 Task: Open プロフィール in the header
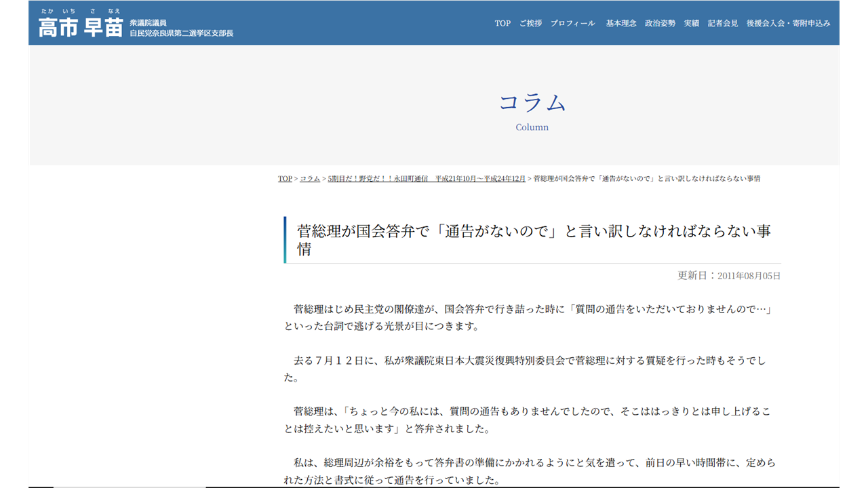pos(572,23)
